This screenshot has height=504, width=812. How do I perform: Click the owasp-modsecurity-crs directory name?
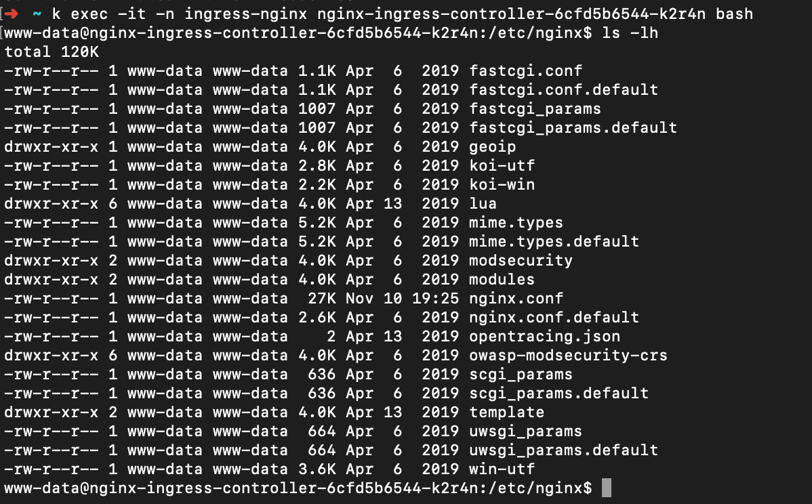click(x=568, y=355)
